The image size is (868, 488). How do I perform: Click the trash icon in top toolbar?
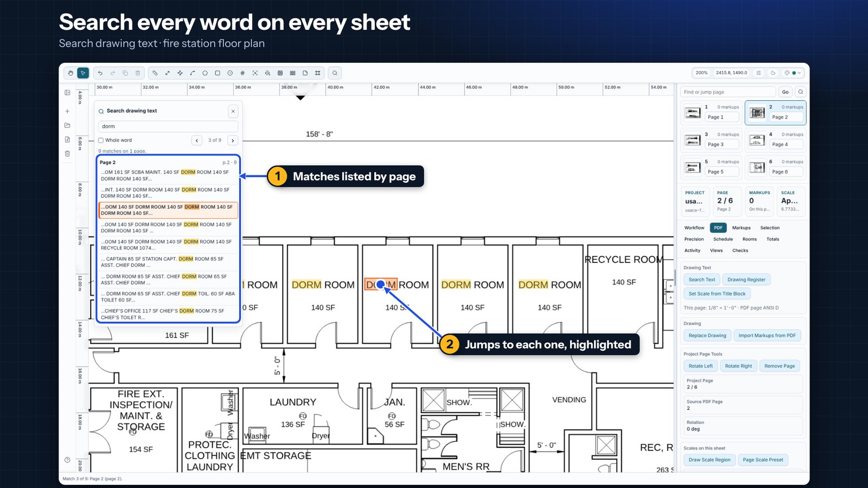coord(138,73)
